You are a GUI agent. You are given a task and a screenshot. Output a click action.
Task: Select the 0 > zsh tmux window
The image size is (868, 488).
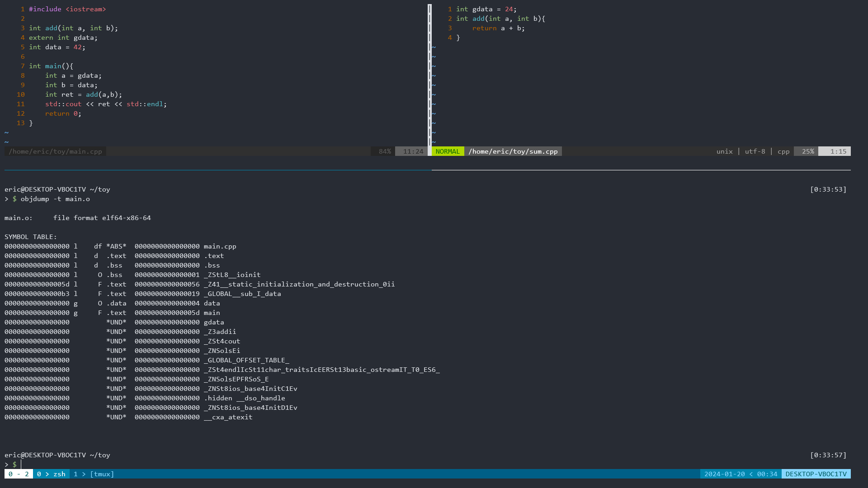(x=51, y=474)
